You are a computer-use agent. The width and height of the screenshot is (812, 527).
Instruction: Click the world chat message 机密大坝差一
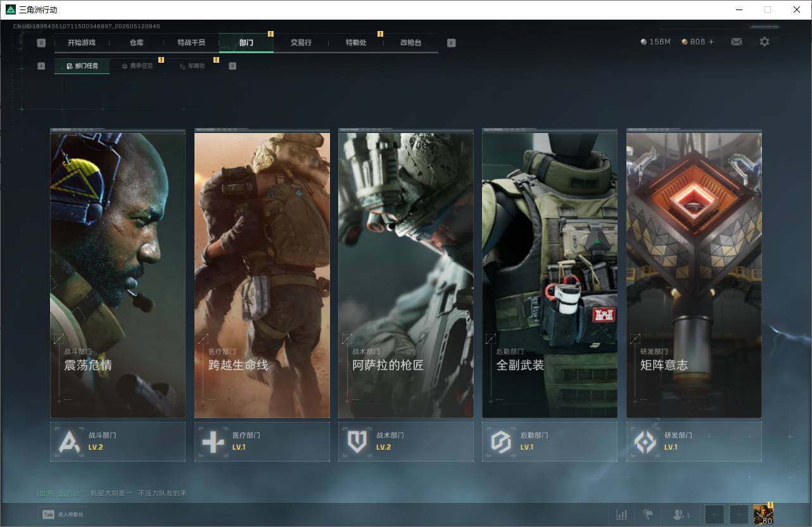coord(111,493)
